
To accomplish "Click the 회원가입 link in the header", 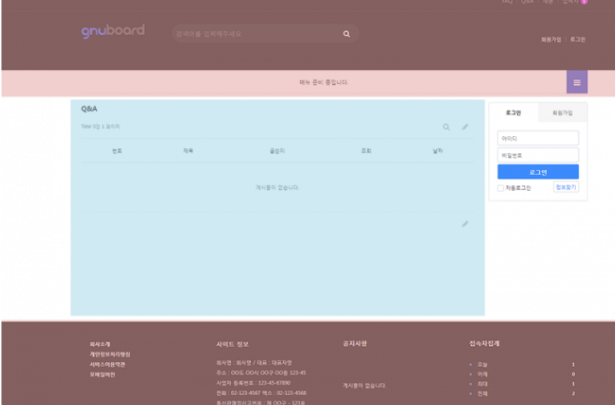I will click(551, 39).
